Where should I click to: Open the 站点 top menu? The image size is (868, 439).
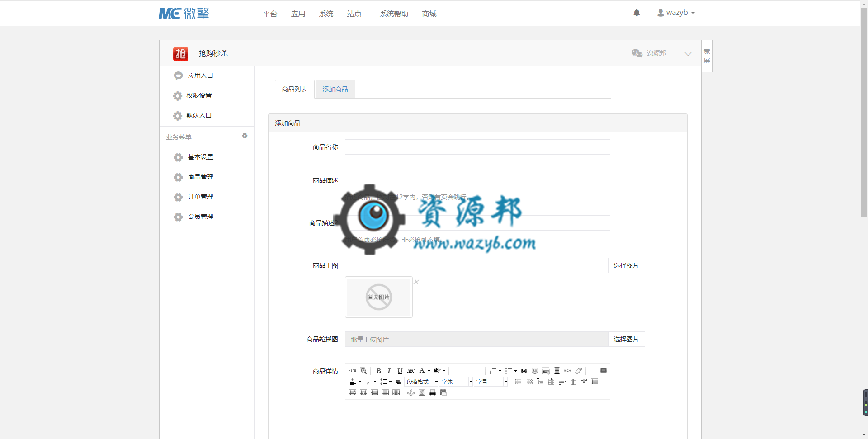tap(354, 14)
